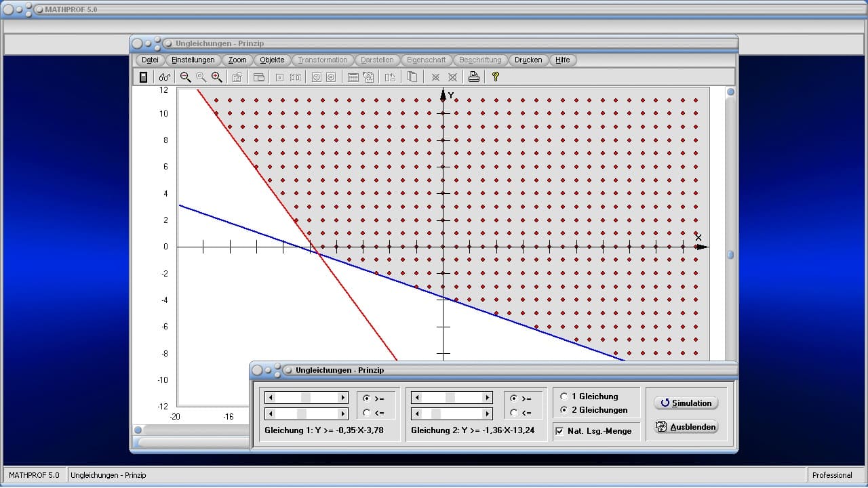Click right arrow of Gleichung 2 lower slider
The width and height of the screenshot is (868, 488).
[487, 413]
